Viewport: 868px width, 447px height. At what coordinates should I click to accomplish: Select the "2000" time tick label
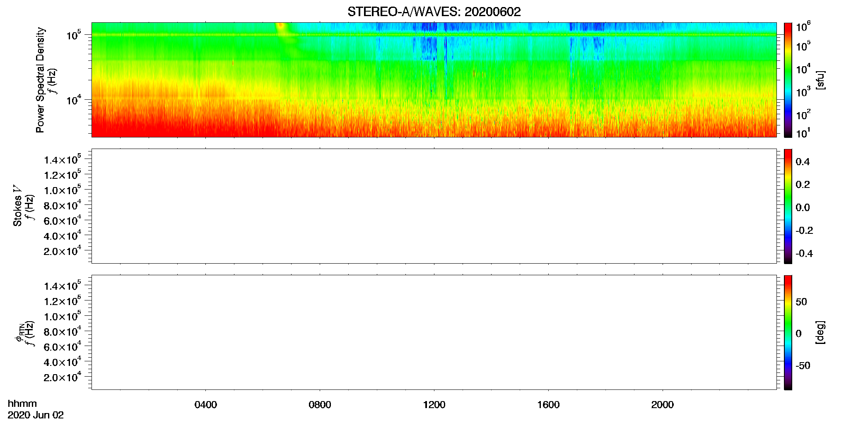pyautogui.click(x=663, y=405)
